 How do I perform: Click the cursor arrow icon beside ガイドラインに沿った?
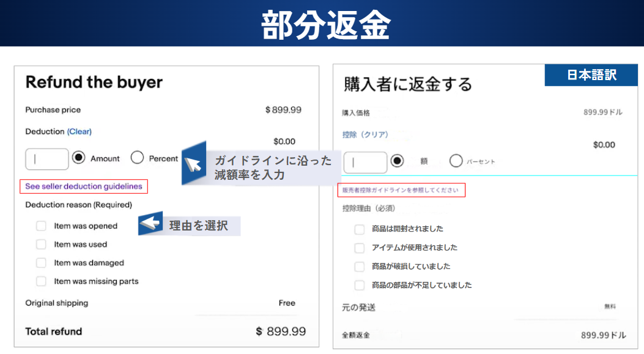[x=193, y=164]
